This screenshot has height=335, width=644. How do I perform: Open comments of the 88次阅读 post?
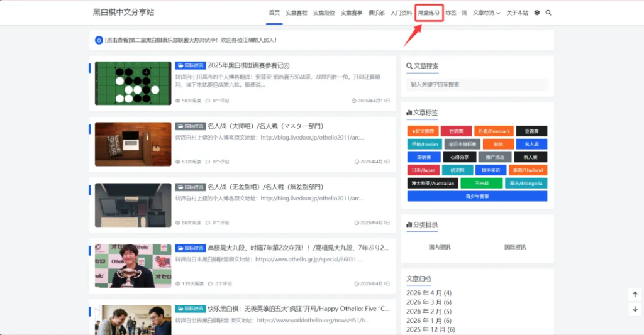click(217, 222)
